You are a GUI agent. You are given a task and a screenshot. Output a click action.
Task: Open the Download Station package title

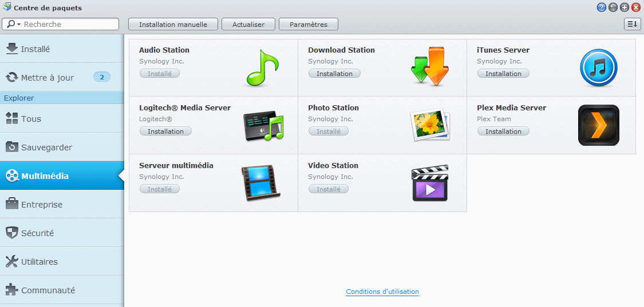coord(341,50)
